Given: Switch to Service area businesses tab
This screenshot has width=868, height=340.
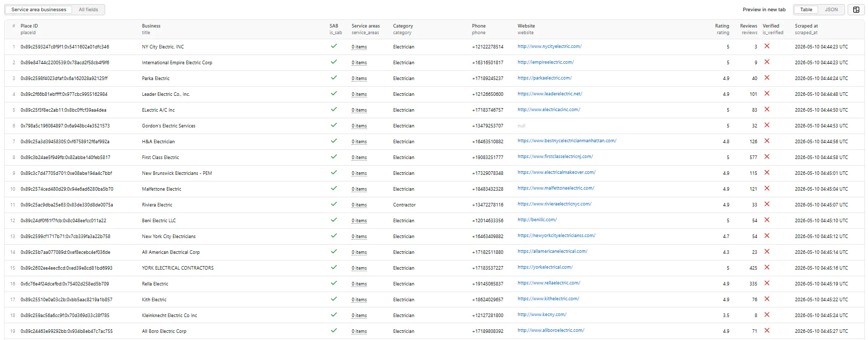Looking at the screenshot, I should pyautogui.click(x=39, y=10).
